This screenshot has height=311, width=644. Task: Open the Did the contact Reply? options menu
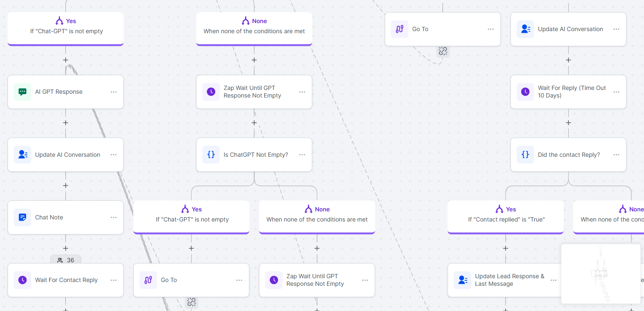click(x=616, y=155)
